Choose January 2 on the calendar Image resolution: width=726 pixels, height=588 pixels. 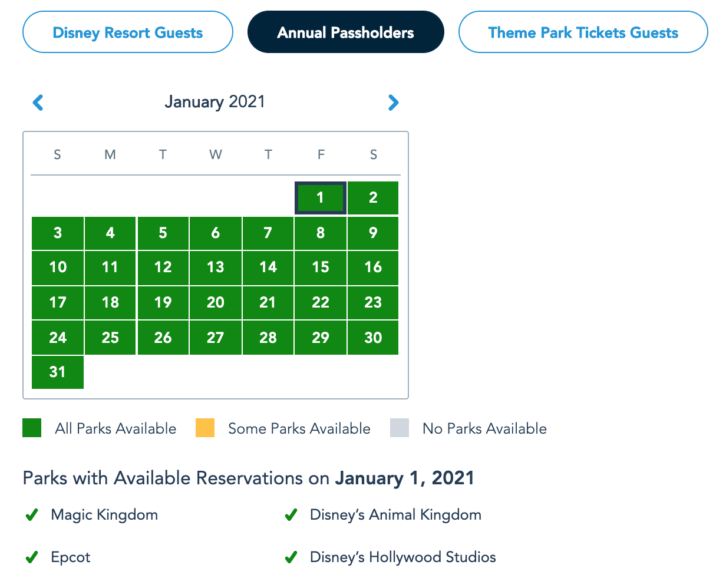tap(373, 197)
